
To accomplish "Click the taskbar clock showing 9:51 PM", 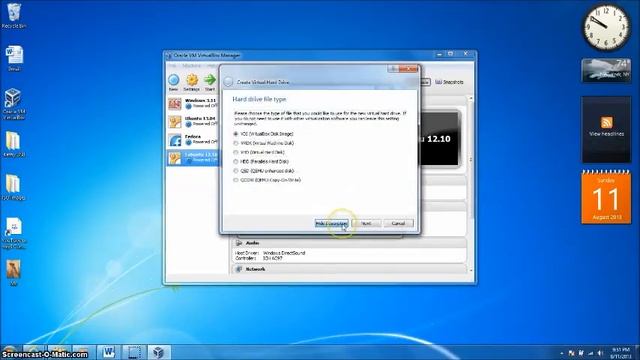I will 621,353.
